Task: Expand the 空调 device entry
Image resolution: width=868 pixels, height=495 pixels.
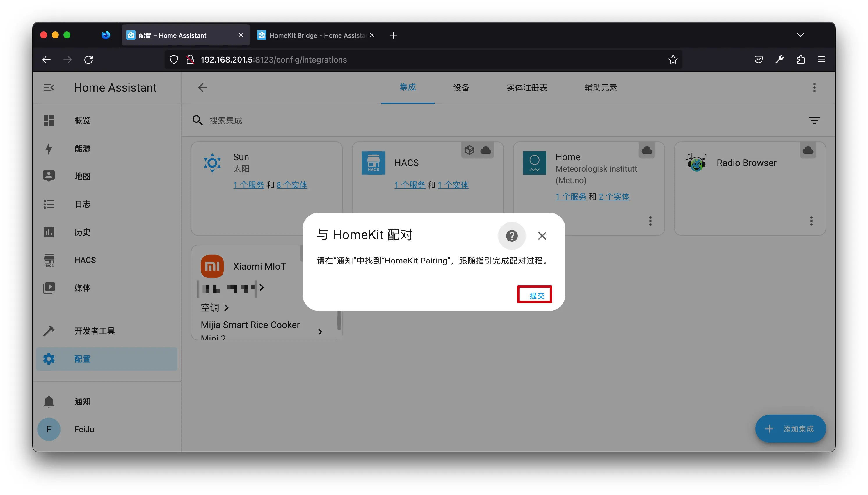Action: click(x=226, y=308)
